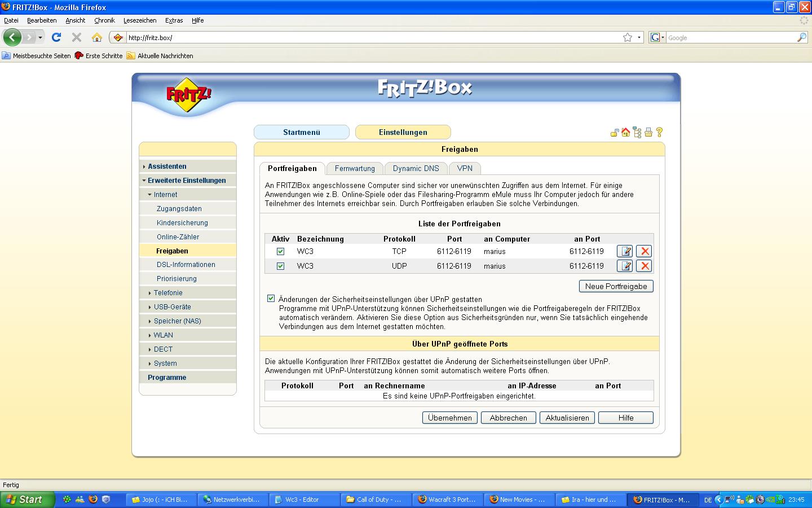Go to the Firefox home page icon
The image size is (812, 508).
[97, 37]
